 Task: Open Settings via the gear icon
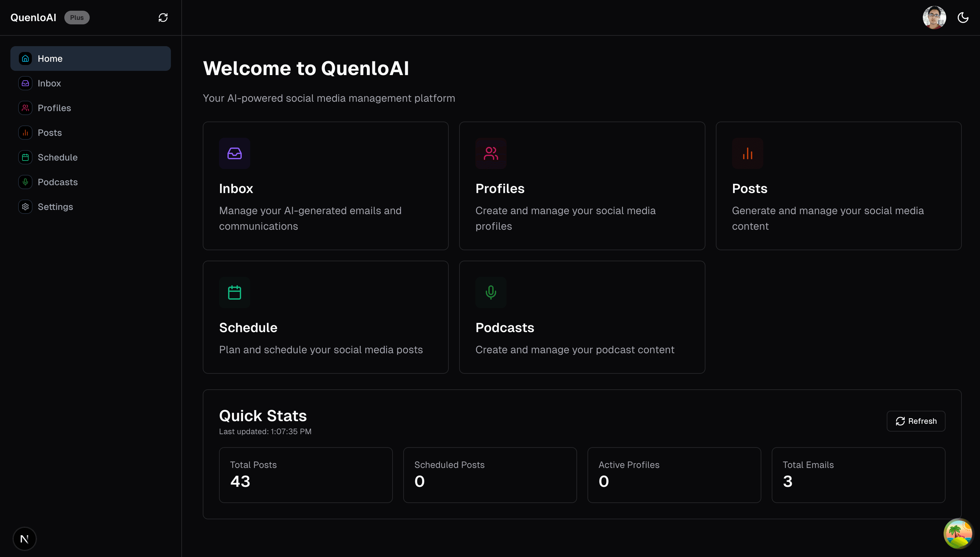pyautogui.click(x=25, y=207)
